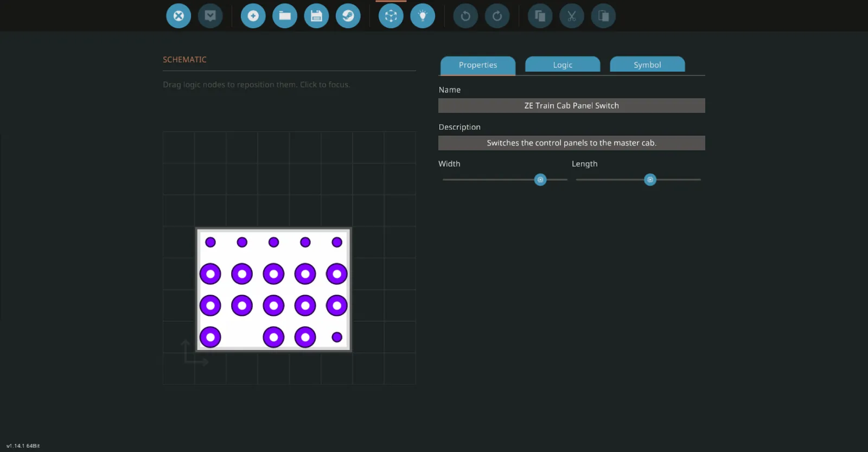Click the exit editor X icon
Image resolution: width=868 pixels, height=452 pixels.
[178, 16]
